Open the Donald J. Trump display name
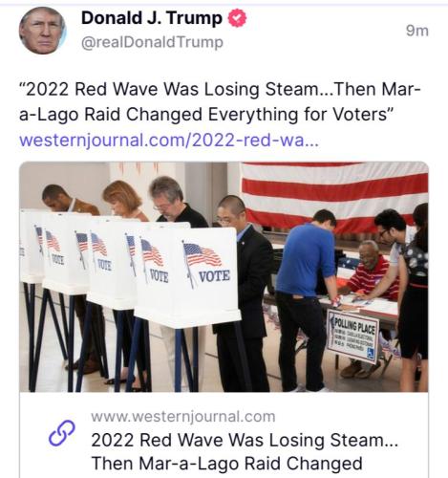 (152, 18)
